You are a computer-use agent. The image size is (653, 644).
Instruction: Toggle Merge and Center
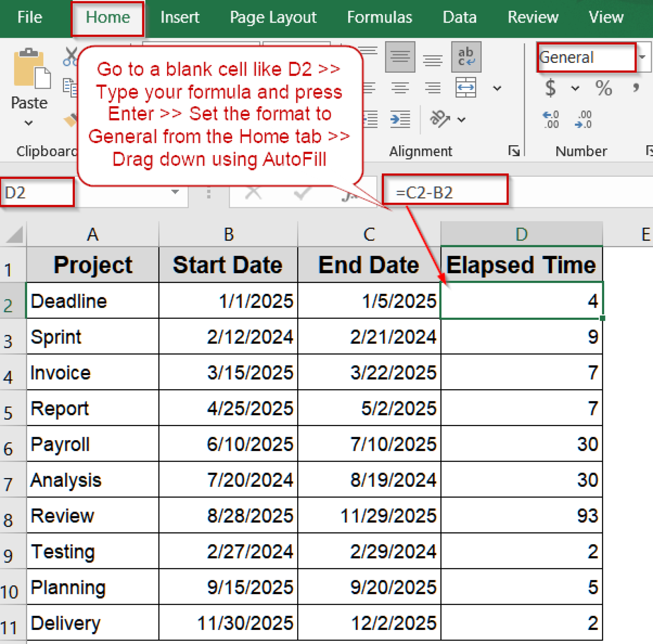(466, 88)
